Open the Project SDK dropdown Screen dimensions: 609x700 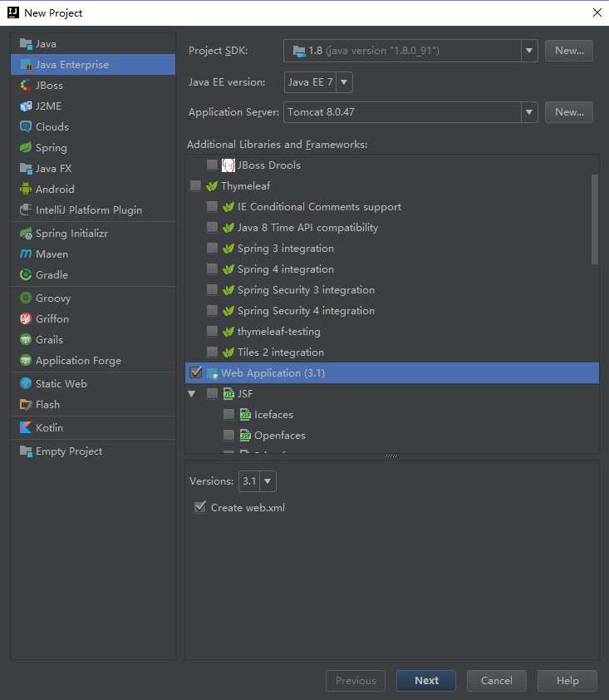coord(529,51)
